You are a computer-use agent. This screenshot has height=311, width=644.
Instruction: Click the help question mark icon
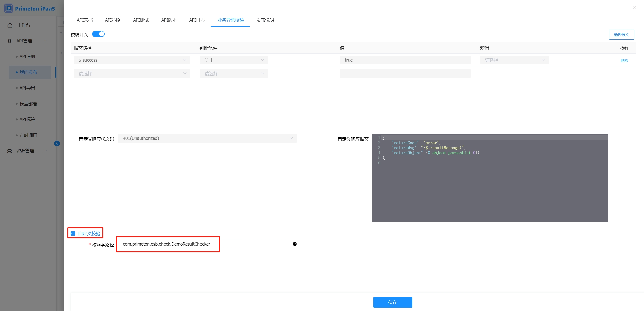click(295, 244)
